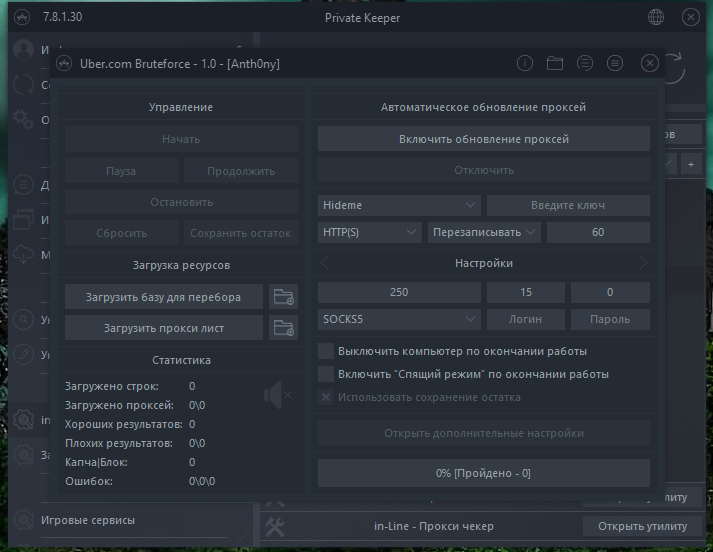Select Игровые сервисы in Private Keeper sidebar

[x=88, y=520]
